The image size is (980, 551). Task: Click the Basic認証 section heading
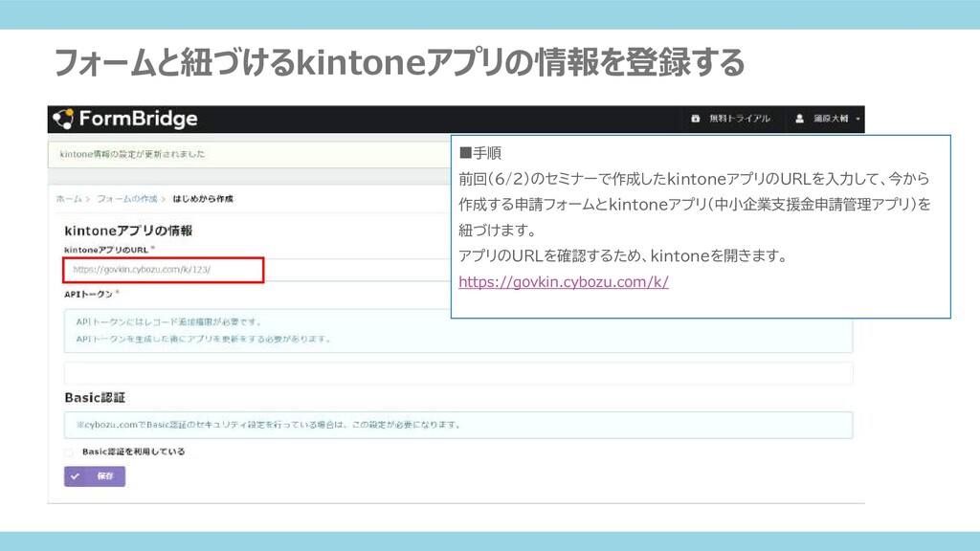[95, 397]
